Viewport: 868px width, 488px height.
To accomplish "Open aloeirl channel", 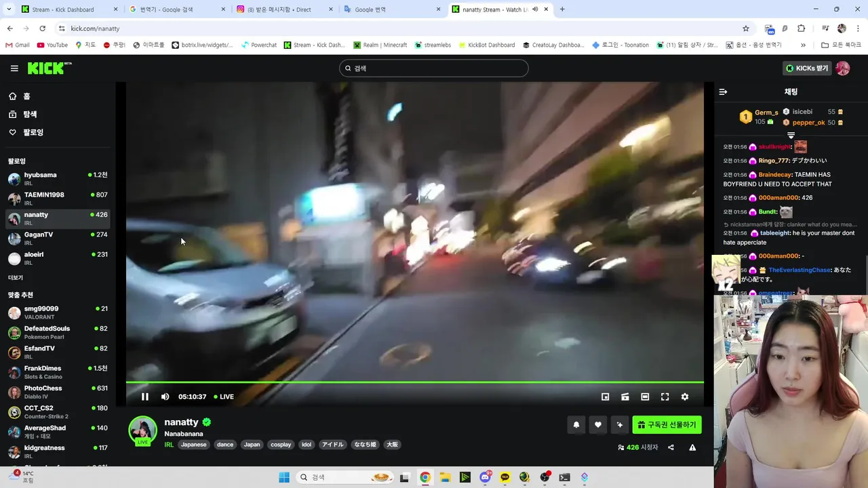I will 58,258.
